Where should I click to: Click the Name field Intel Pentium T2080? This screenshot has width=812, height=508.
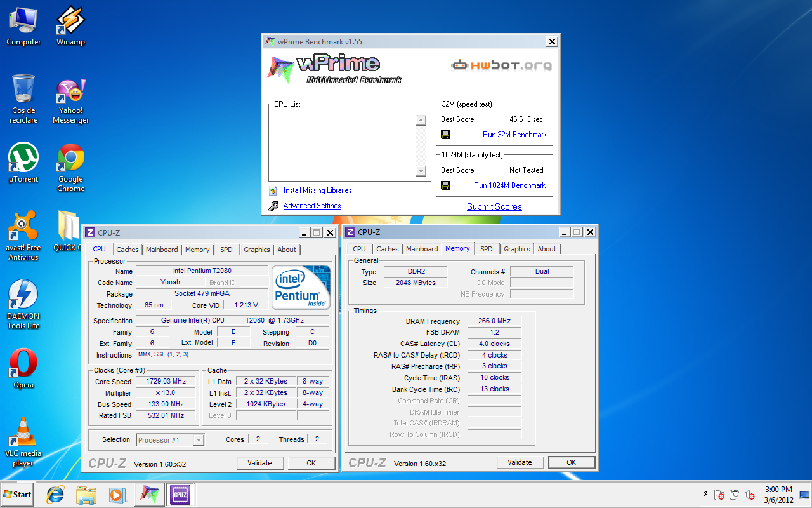[x=202, y=271]
